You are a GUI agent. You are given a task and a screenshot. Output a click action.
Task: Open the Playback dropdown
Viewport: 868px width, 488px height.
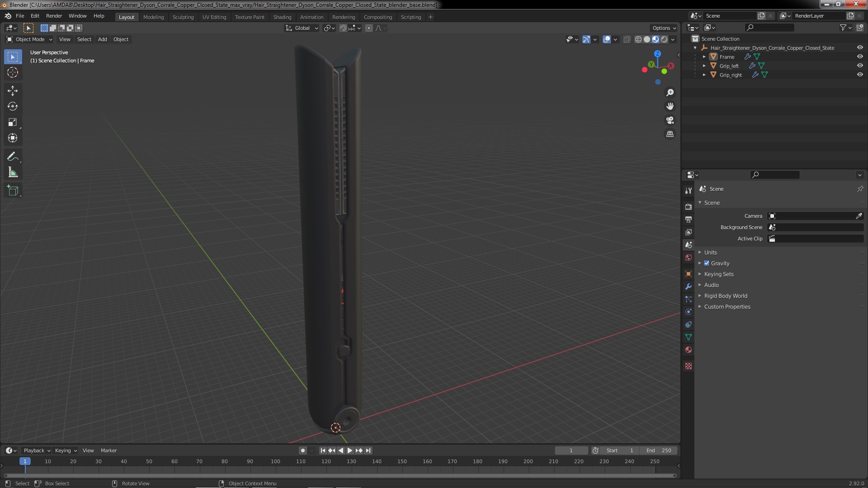pos(36,450)
